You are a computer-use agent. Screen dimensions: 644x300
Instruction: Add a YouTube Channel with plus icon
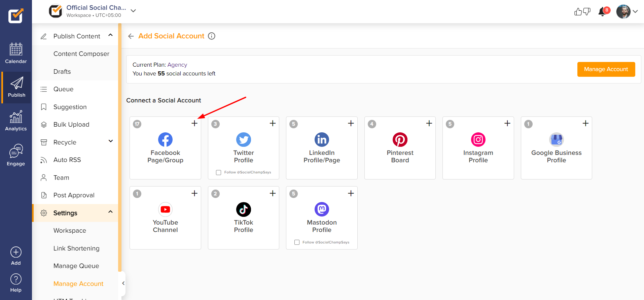pyautogui.click(x=194, y=193)
